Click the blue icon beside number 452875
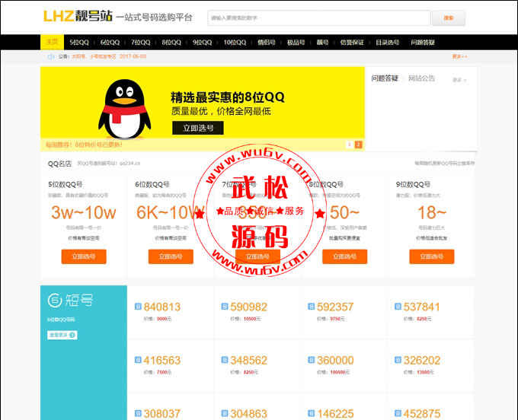 pos(398,413)
